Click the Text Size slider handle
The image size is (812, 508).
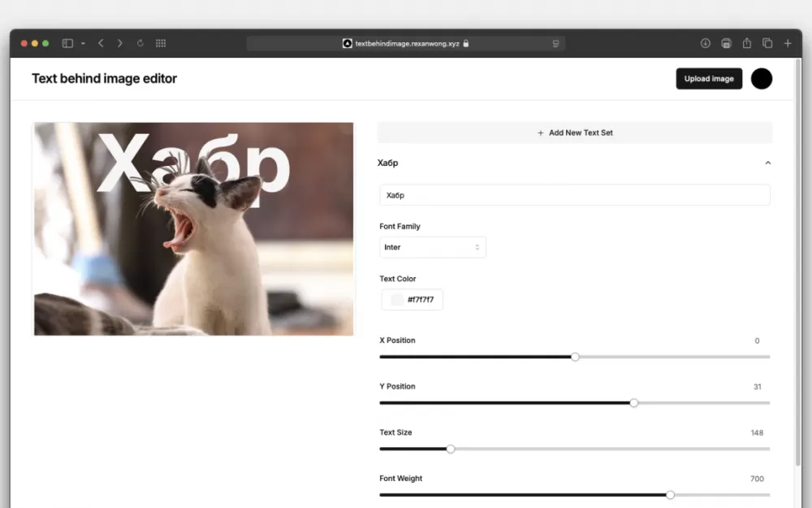[x=451, y=449]
